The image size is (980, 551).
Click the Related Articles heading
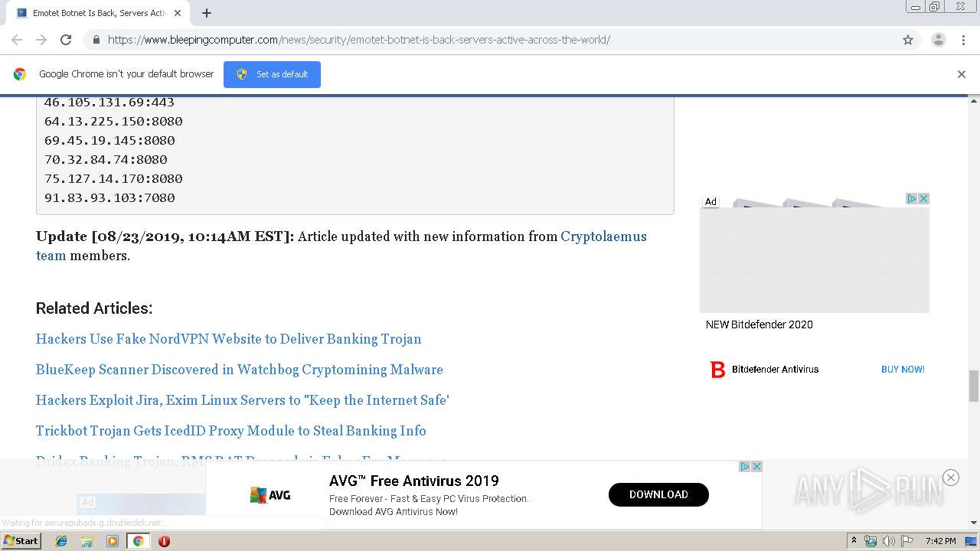(94, 308)
